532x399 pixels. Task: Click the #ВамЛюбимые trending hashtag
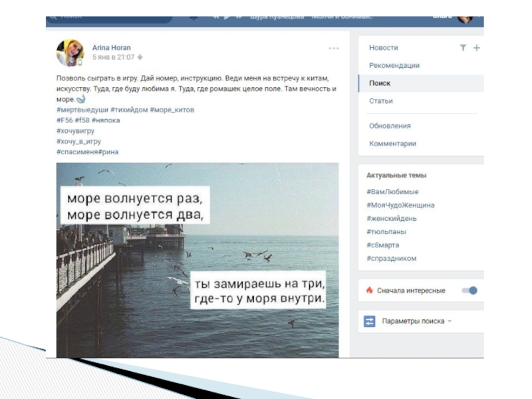[392, 192]
